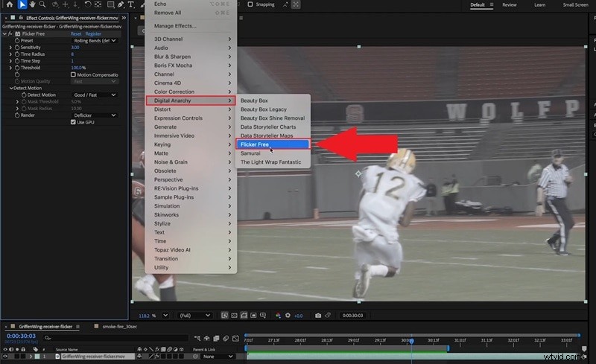Select the Pan Behind anchor point tool

[x=98, y=4]
